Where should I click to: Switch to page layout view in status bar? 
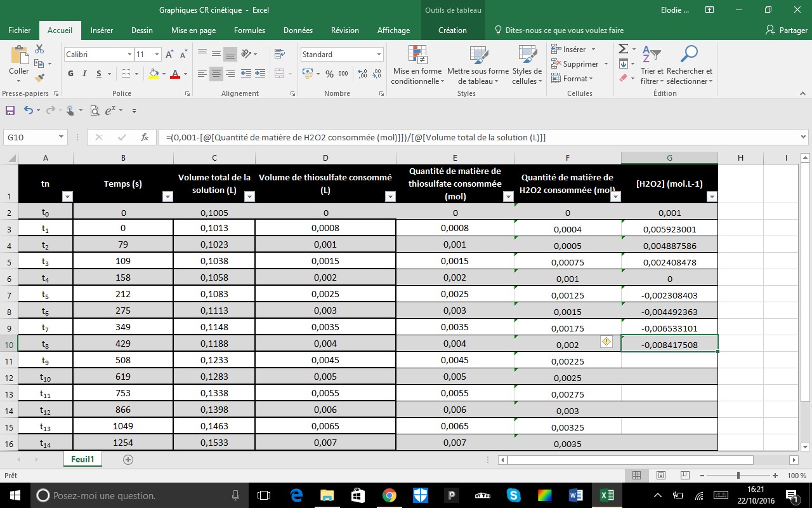[660, 476]
